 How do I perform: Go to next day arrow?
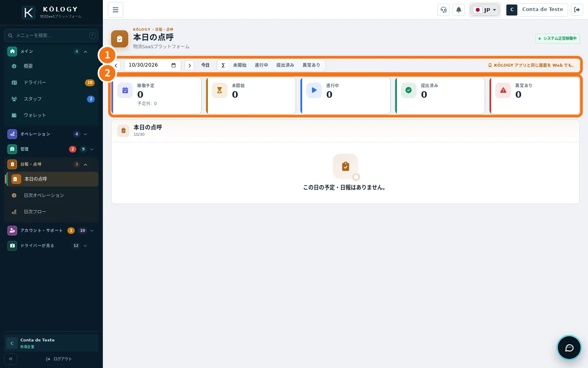coord(189,65)
